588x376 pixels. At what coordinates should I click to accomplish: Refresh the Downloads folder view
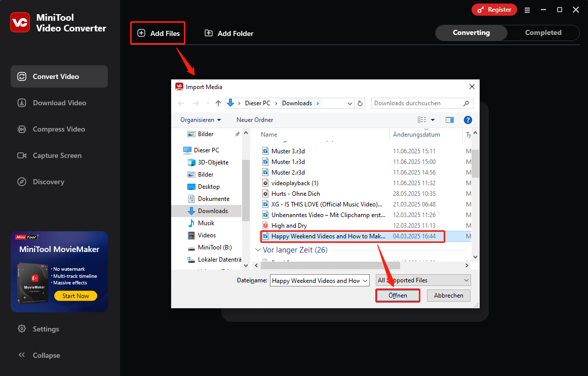[360, 103]
